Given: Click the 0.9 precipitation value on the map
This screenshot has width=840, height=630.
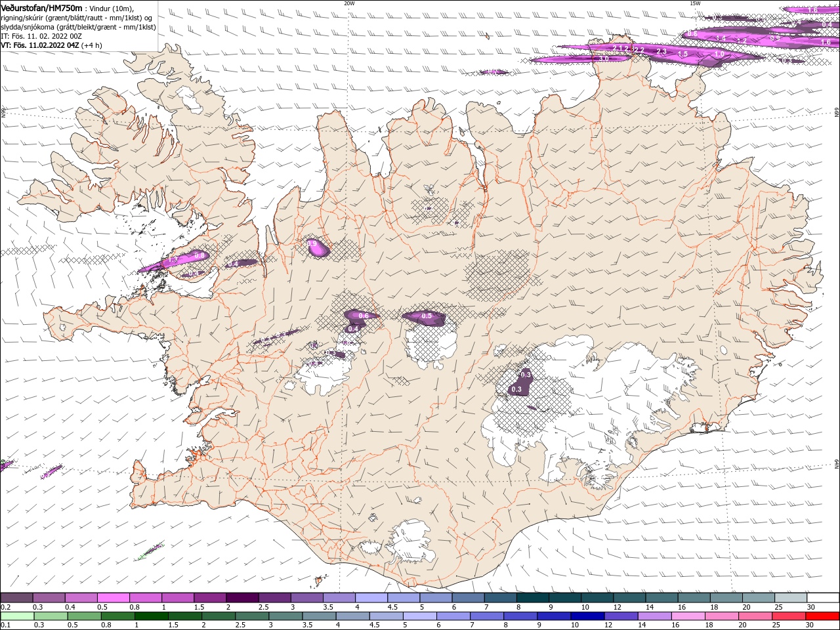Looking at the screenshot, I should pos(312,244).
